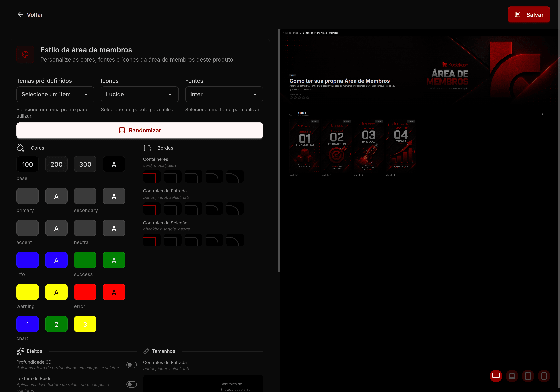560x392 pixels.
Task: Select the base 200 color swatch
Action: [x=56, y=164]
